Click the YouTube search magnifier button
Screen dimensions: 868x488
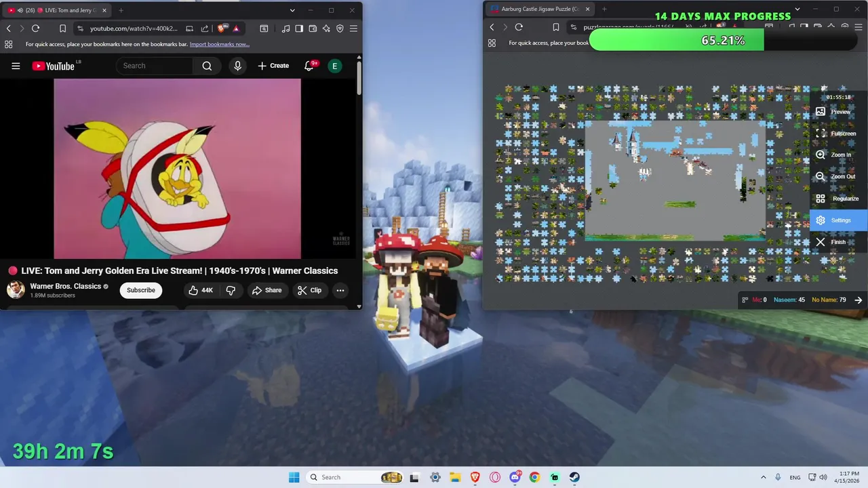pos(207,66)
